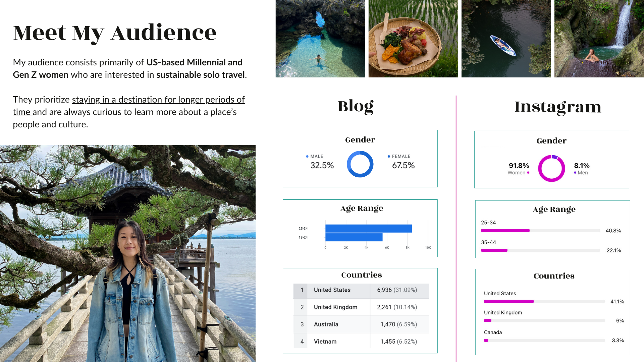The height and width of the screenshot is (362, 644).
Task: Click the magenta Instagram gender donut chart
Action: [x=551, y=168]
